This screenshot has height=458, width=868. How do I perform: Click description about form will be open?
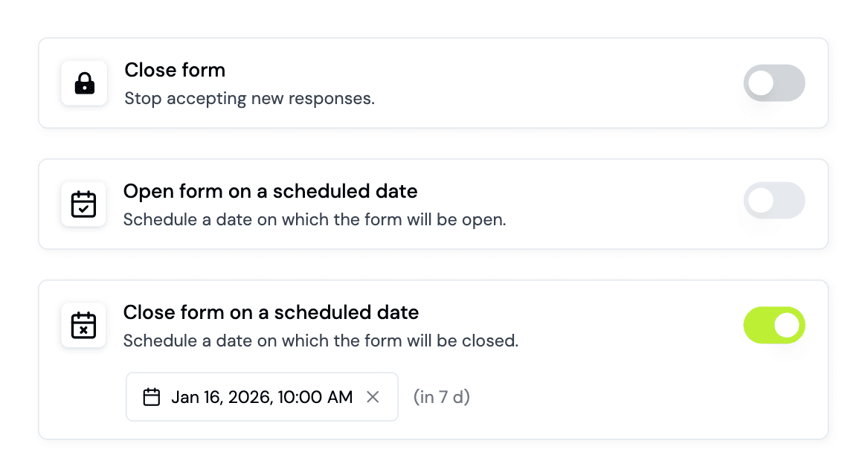point(314,220)
